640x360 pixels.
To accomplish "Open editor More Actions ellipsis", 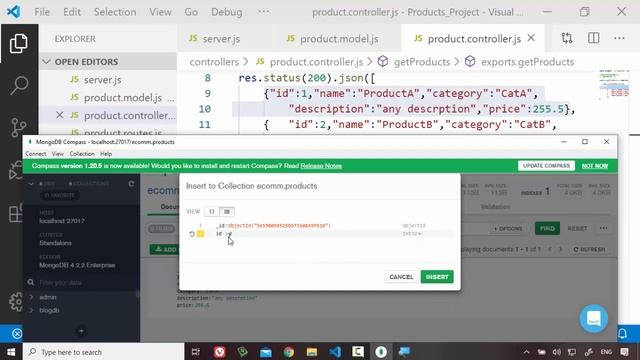I will coord(619,38).
